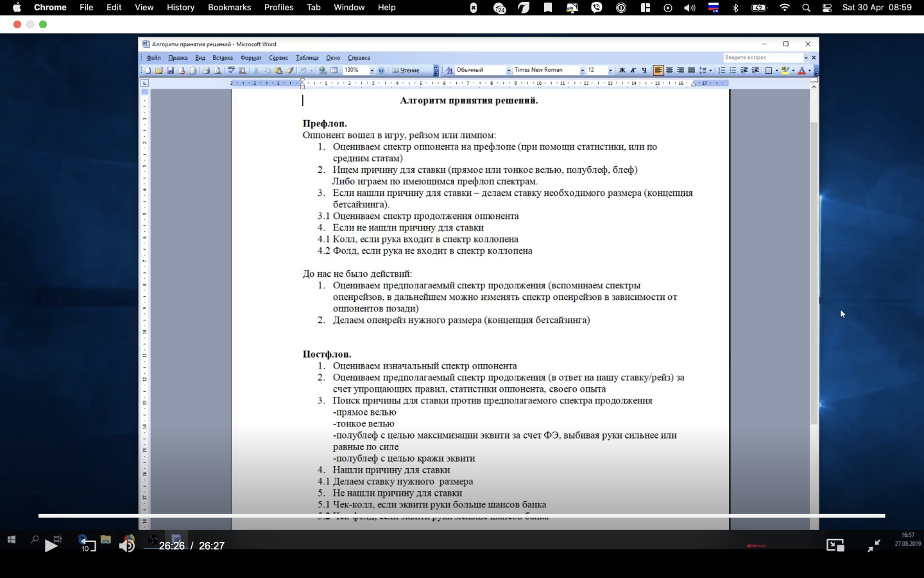Expand the help question box dropdown

pyautogui.click(x=806, y=58)
